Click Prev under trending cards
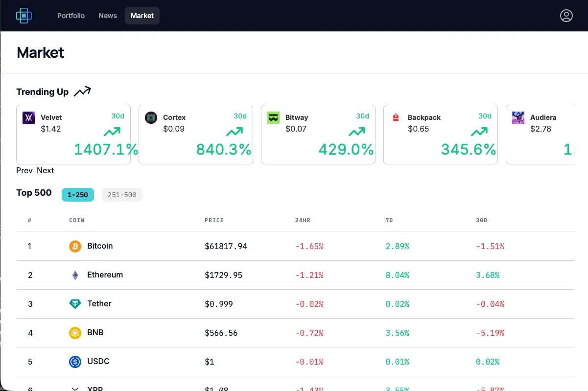This screenshot has width=588, height=391. click(x=24, y=170)
